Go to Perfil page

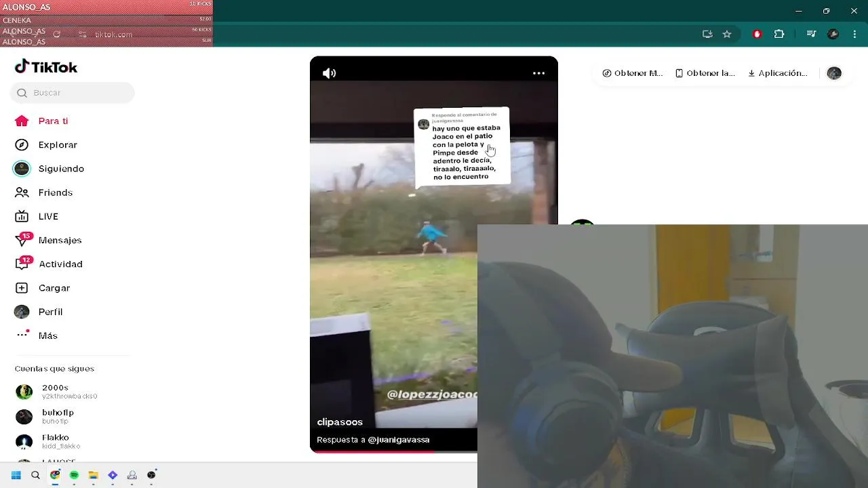39,312
